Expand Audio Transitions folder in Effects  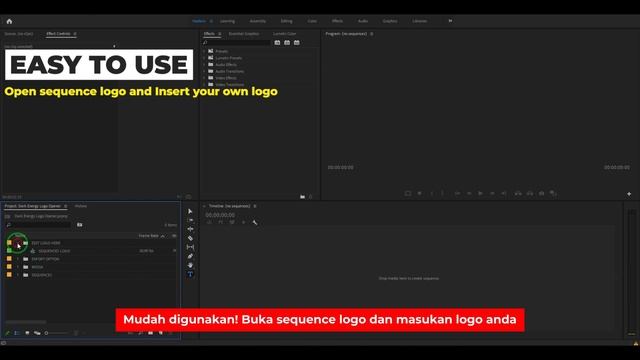coord(204,71)
